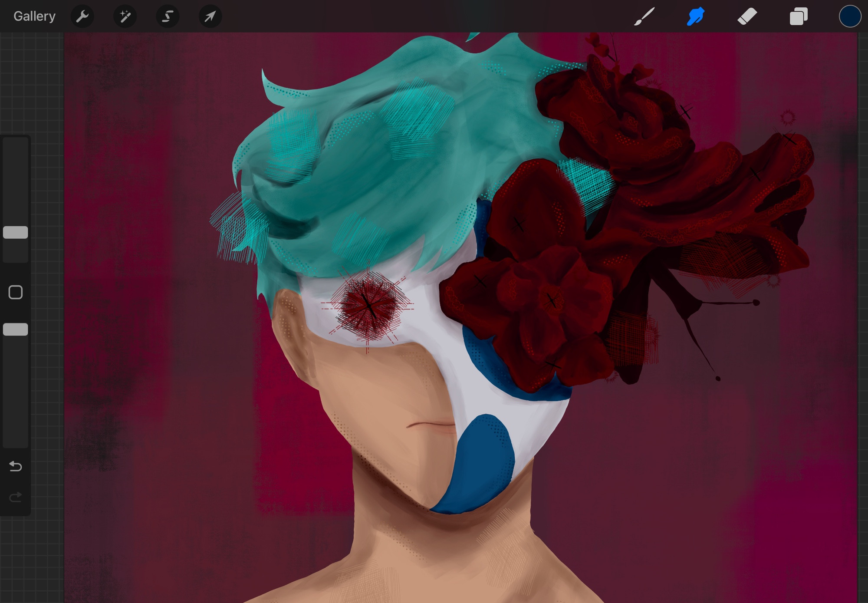Open the Adjustments magic wand menu
The width and height of the screenshot is (868, 603).
tap(125, 16)
